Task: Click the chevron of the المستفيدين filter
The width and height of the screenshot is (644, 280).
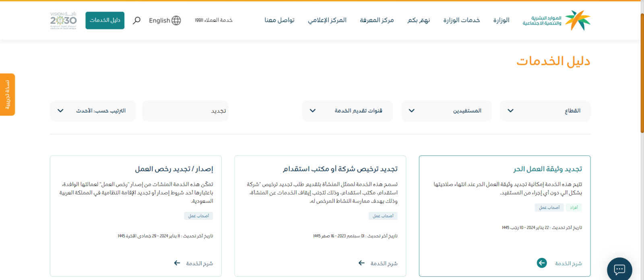Action: click(411, 111)
